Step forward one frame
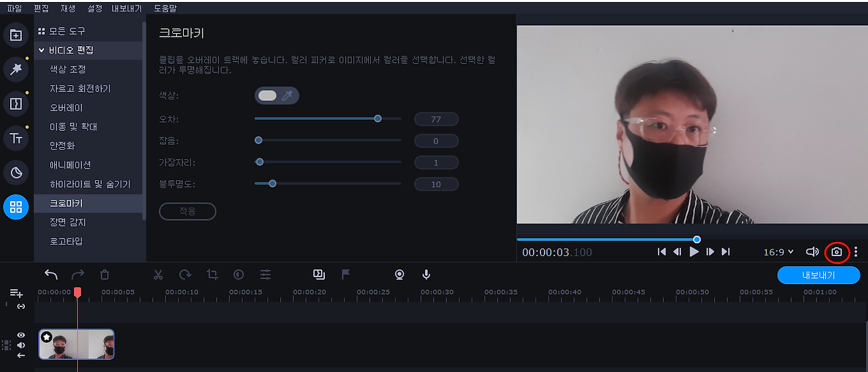The width and height of the screenshot is (868, 372). coord(710,251)
